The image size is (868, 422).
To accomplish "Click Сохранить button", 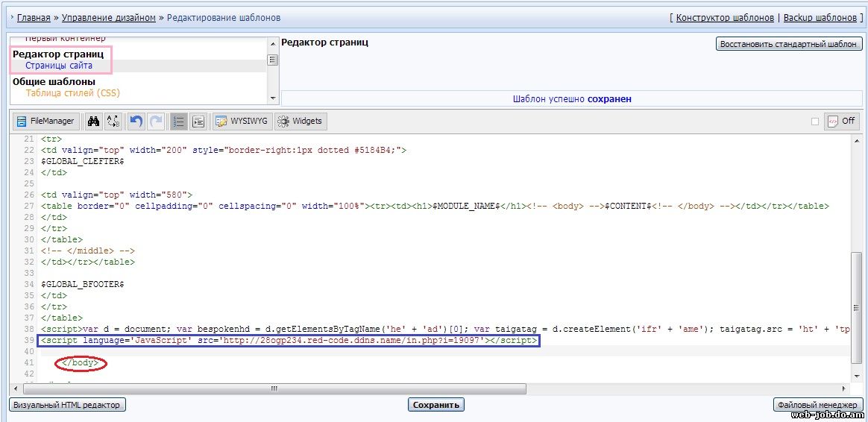I will tap(436, 405).
